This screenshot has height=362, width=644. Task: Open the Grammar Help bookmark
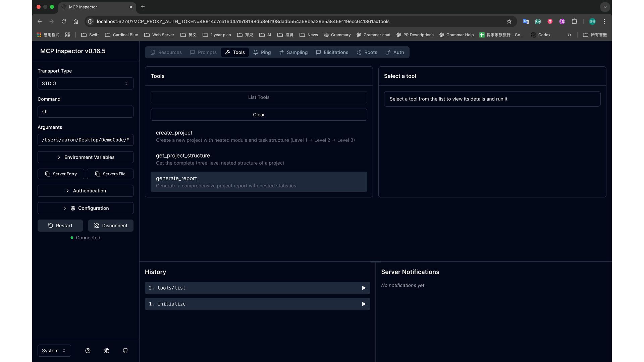coord(457,35)
